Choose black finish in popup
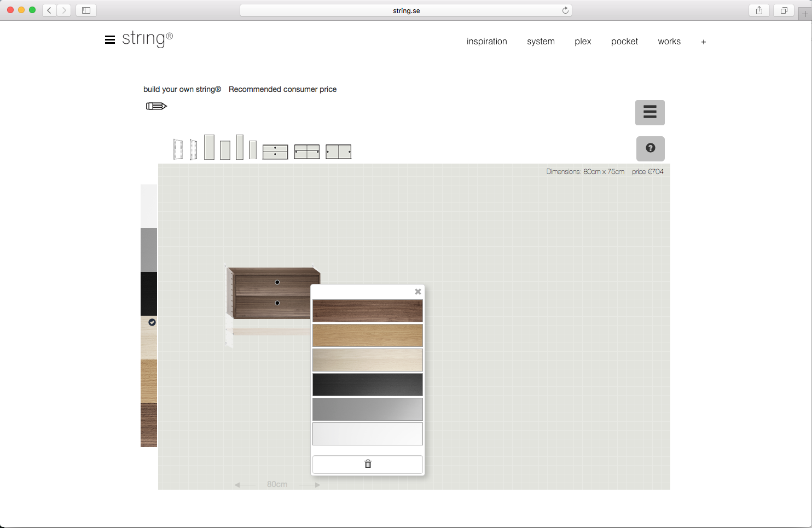812x528 pixels. pyautogui.click(x=368, y=385)
